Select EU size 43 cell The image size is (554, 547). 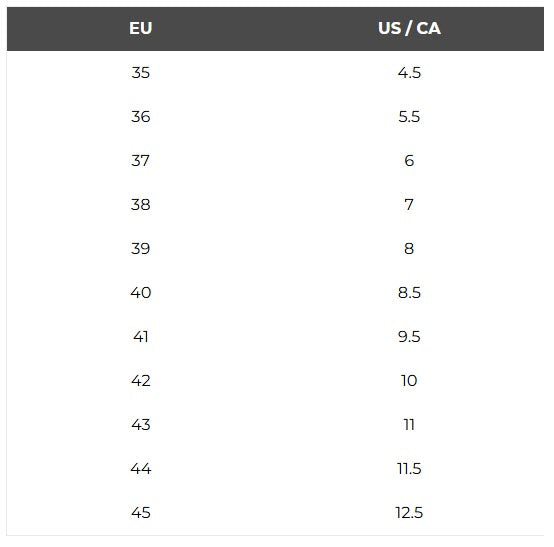point(141,424)
